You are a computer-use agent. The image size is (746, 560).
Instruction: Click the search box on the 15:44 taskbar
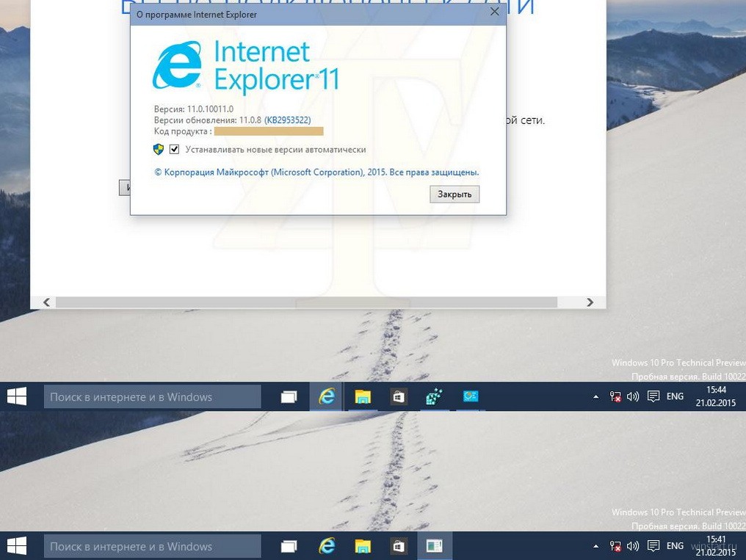[152, 396]
